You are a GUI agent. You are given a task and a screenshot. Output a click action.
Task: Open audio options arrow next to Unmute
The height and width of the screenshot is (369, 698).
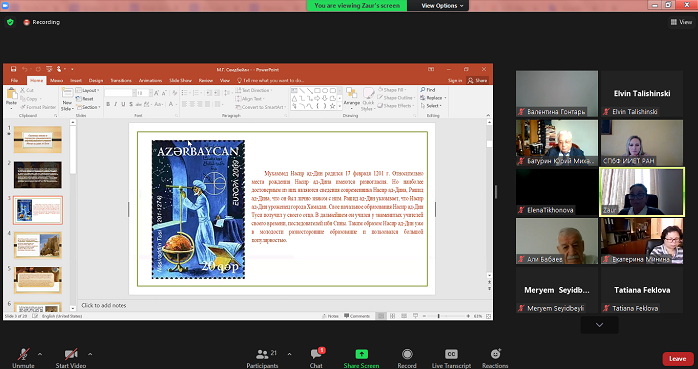pos(40,354)
